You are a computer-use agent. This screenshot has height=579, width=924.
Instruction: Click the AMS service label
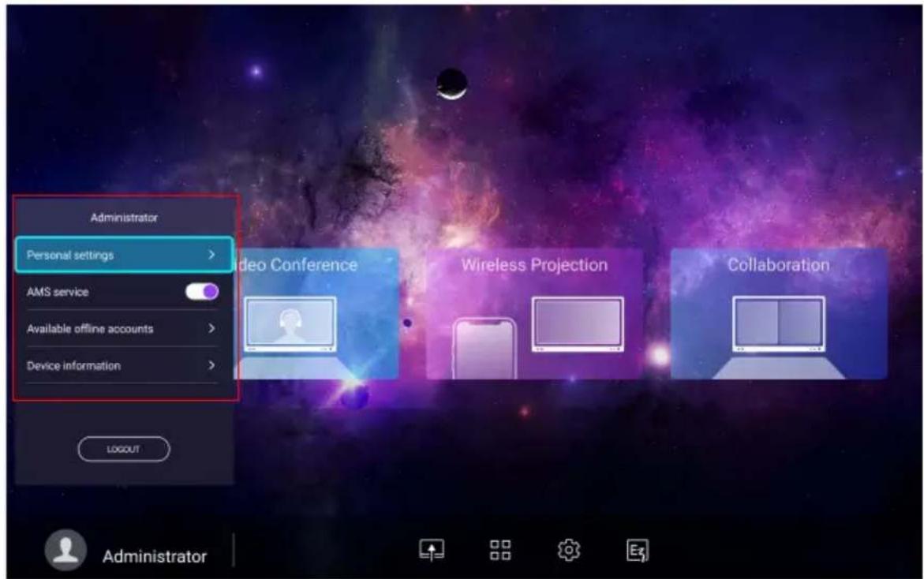pyautogui.click(x=58, y=292)
